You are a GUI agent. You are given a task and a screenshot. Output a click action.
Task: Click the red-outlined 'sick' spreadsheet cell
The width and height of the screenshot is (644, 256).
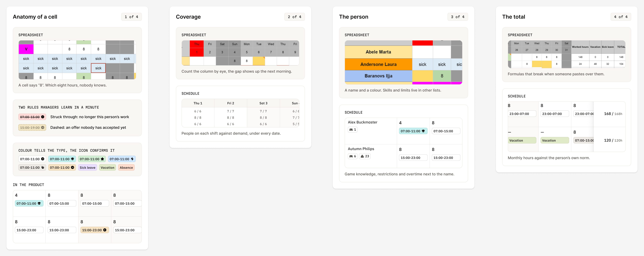[98, 68]
